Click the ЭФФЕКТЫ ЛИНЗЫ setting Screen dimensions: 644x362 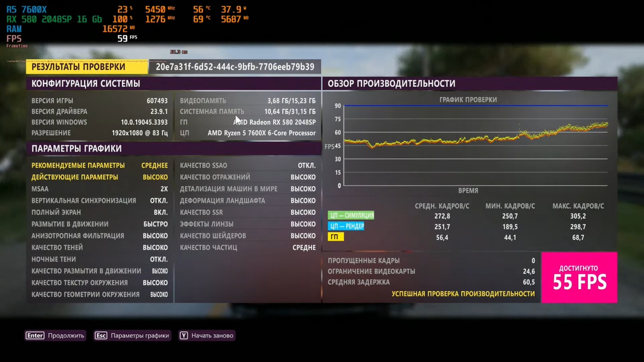tap(247, 224)
